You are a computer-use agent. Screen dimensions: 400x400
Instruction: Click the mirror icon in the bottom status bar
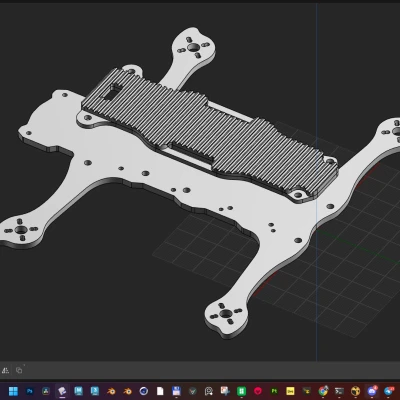click(5, 370)
